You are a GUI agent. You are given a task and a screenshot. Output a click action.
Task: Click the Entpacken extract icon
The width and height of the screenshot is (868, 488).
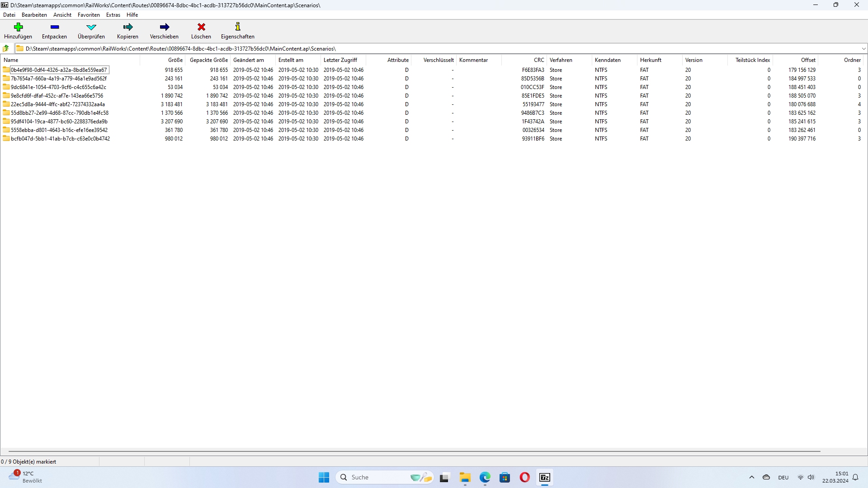point(54,27)
